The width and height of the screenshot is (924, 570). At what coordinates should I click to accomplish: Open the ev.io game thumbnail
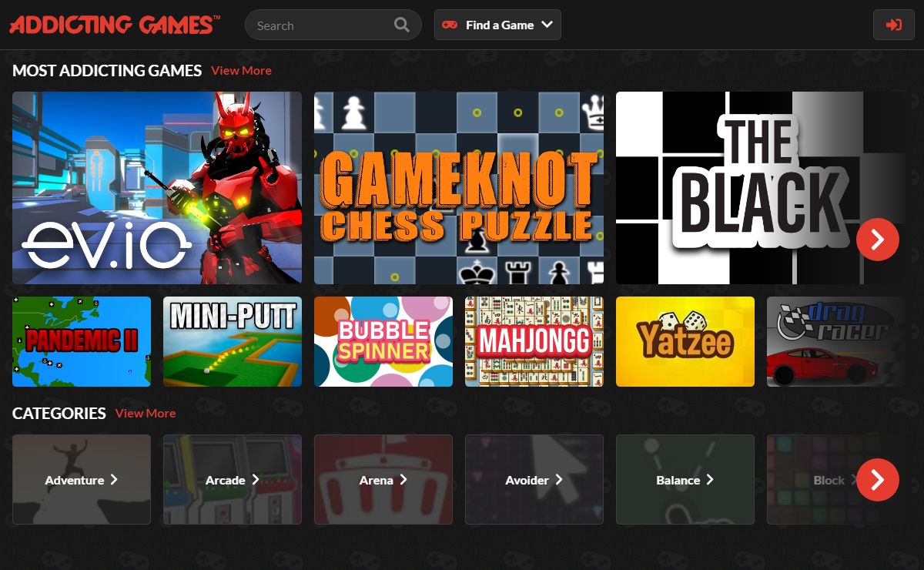point(157,188)
